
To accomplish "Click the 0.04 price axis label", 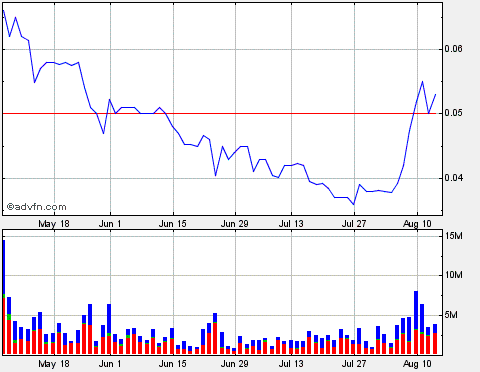I will coord(454,178).
